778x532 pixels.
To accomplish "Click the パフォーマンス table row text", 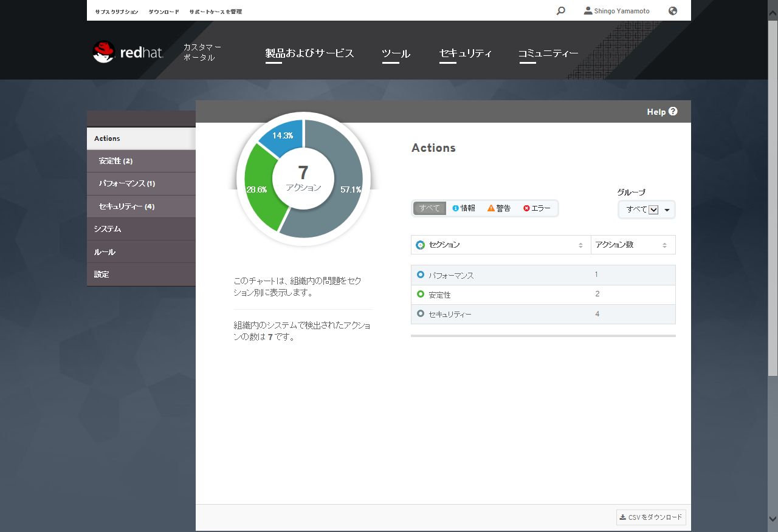I will click(451, 276).
